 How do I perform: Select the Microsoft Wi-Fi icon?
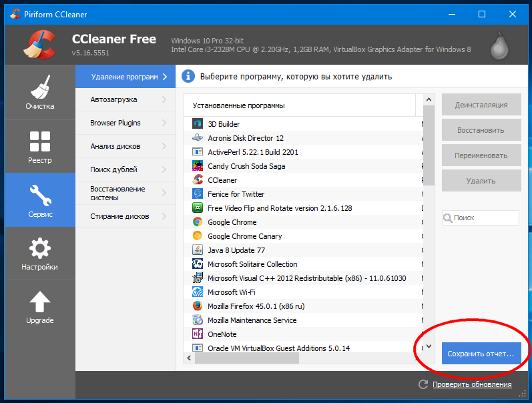(x=198, y=292)
